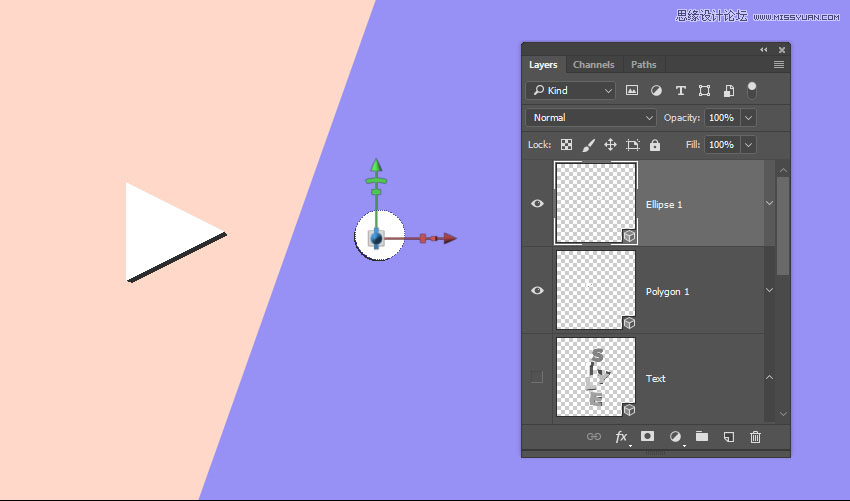Click green Y-axis rotate handle
The image size is (850, 501).
[376, 181]
